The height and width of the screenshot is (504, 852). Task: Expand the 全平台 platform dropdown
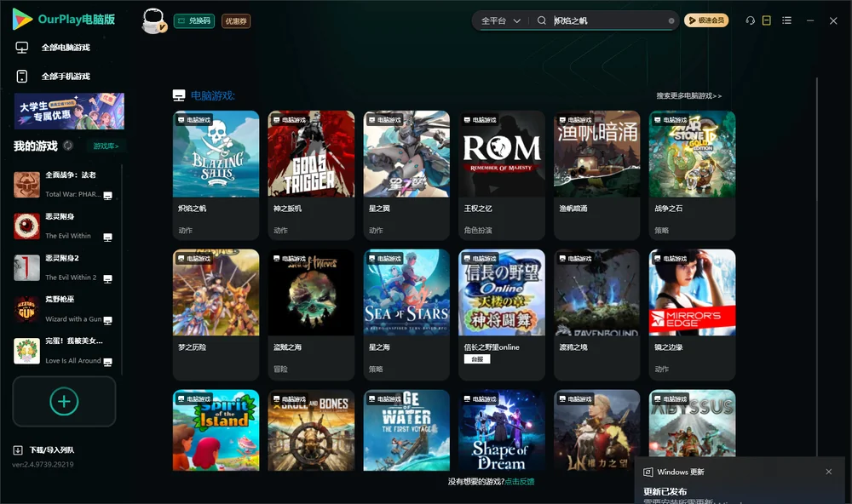tap(500, 20)
